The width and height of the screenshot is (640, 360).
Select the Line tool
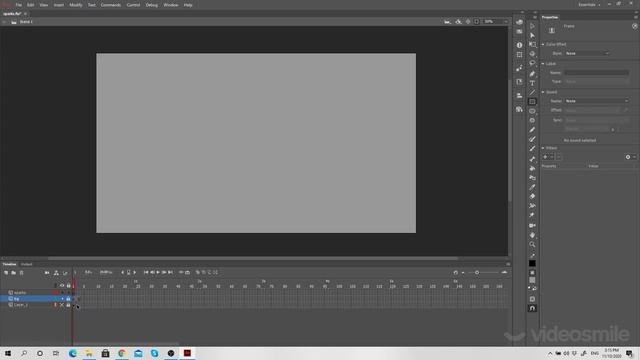532,93
